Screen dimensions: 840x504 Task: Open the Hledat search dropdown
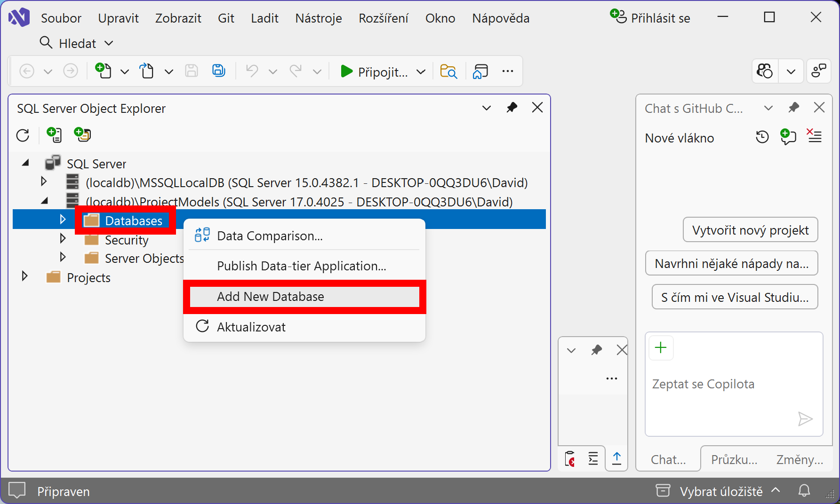click(109, 43)
